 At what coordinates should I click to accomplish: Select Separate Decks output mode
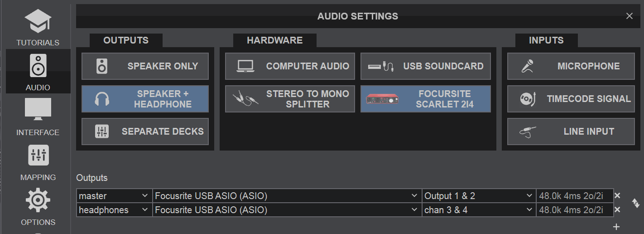pyautogui.click(x=145, y=132)
